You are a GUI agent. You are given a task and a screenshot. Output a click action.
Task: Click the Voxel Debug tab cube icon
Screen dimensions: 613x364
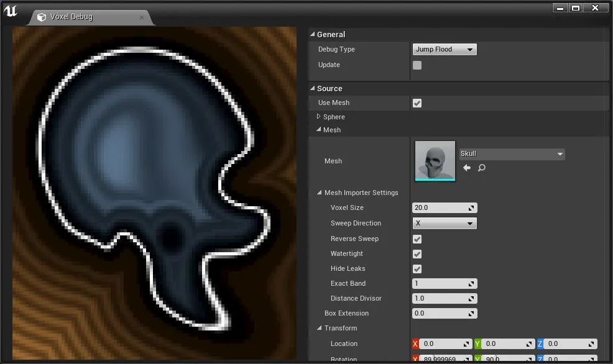point(42,17)
